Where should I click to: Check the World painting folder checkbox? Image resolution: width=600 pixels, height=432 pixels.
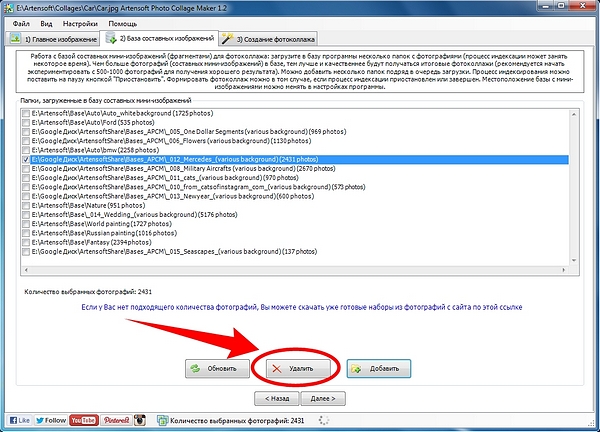tap(26, 224)
